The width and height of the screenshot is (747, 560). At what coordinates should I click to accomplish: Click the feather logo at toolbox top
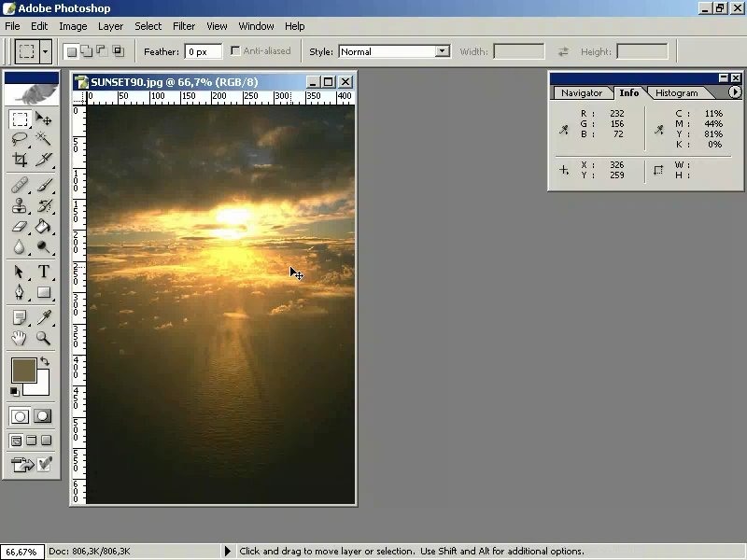pyautogui.click(x=32, y=94)
